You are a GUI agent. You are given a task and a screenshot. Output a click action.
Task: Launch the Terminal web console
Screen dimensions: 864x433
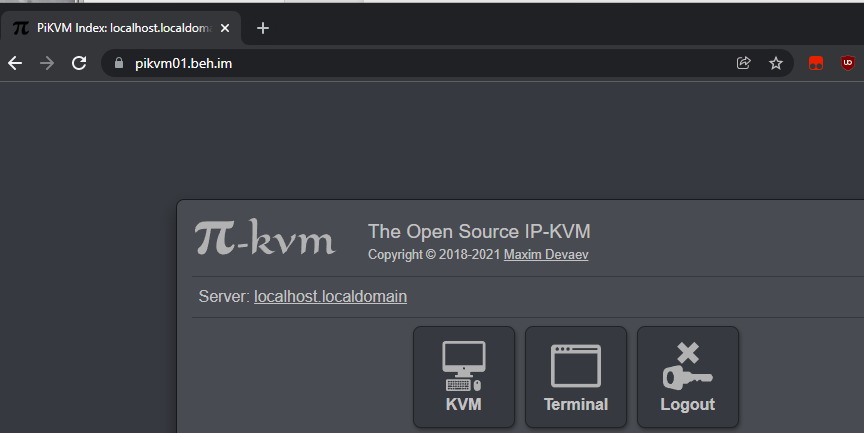tap(575, 377)
